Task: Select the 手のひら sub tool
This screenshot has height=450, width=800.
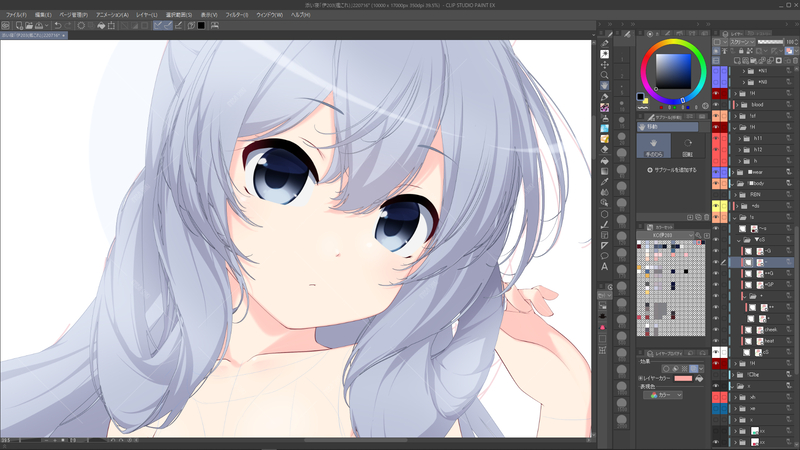Action: pos(653,146)
